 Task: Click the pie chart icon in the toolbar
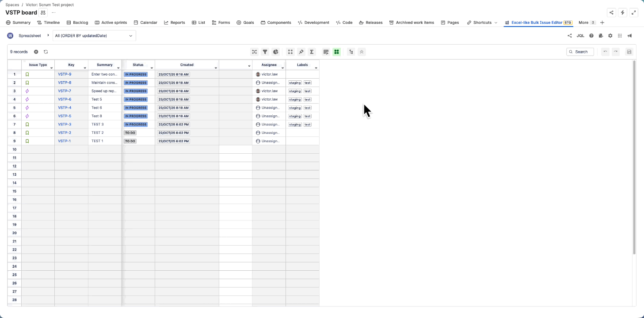(275, 52)
